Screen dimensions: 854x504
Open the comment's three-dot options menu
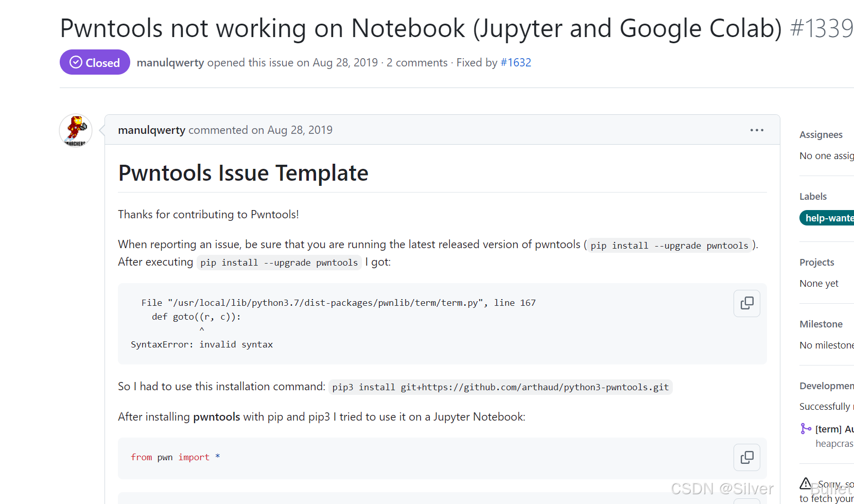(x=757, y=130)
